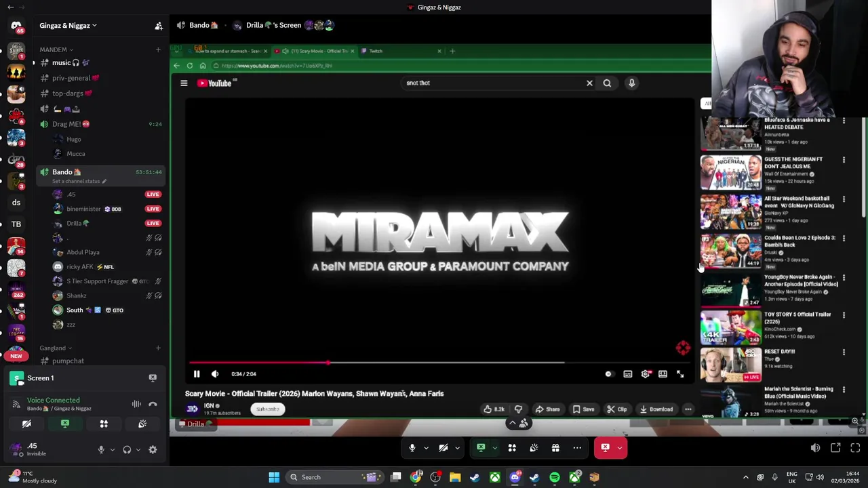Subscribe to the IGN channel

click(x=268, y=409)
